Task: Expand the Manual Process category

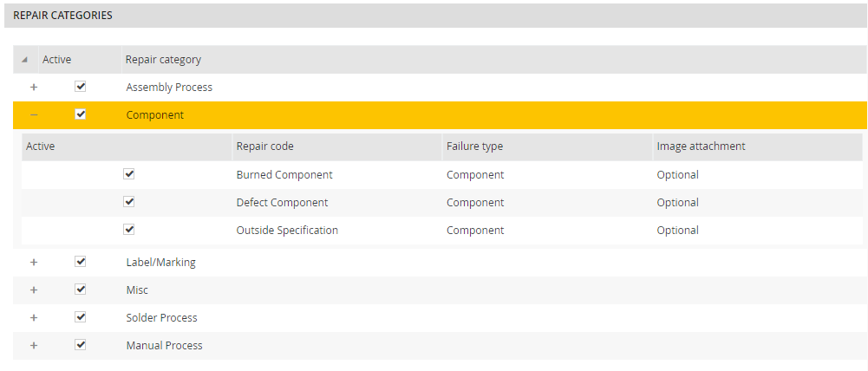Action: [34, 345]
